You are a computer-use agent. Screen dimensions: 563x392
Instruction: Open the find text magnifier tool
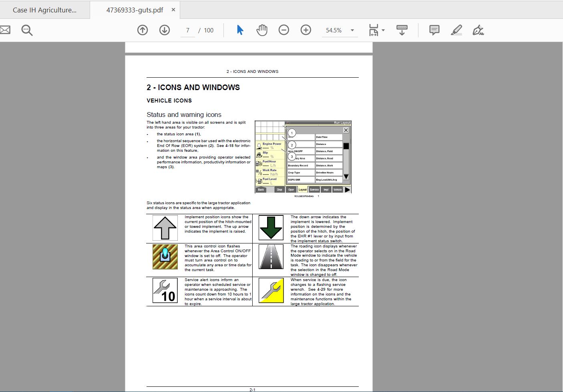coord(27,30)
